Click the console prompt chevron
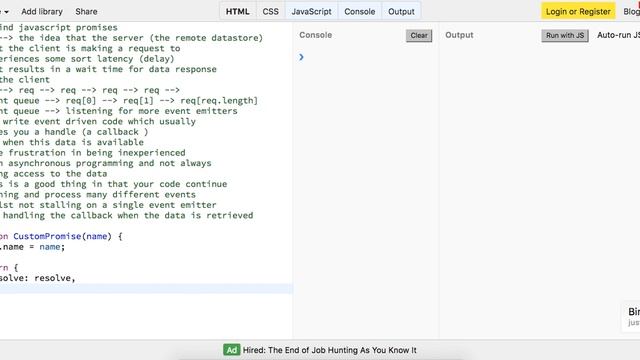The image size is (640, 360). click(301, 57)
